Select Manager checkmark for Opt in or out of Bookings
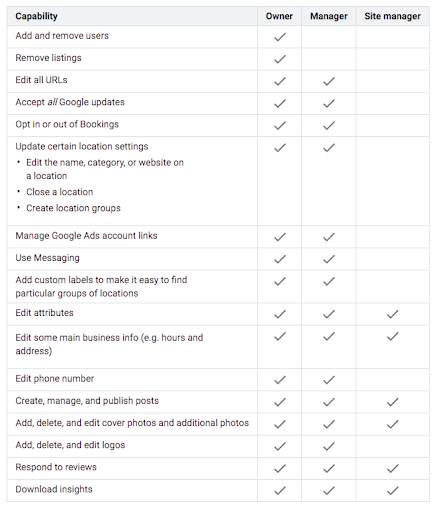 point(329,125)
